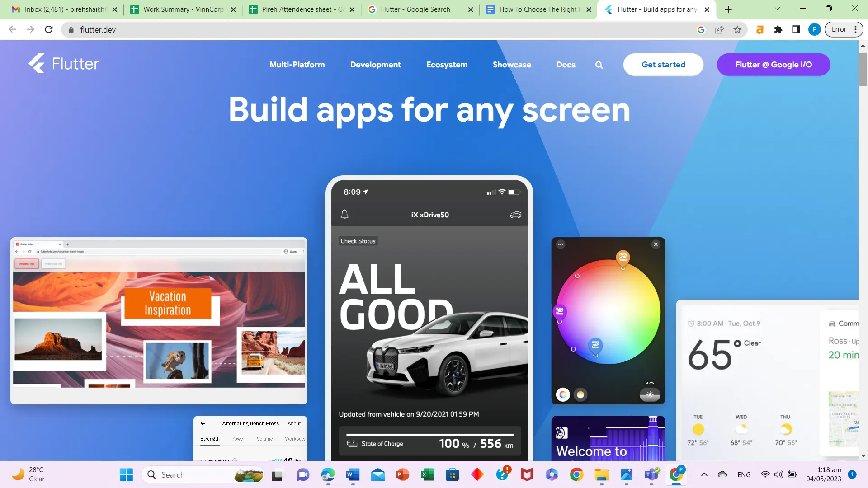Click the Flutter @ Google I/O button
The width and height of the screenshot is (868, 488).
coord(774,65)
